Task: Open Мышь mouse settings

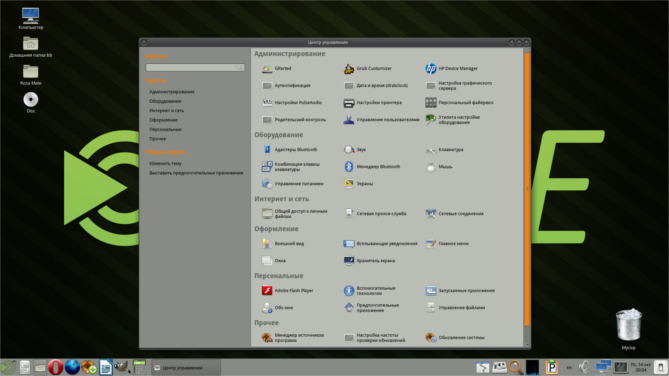Action: coord(439,166)
